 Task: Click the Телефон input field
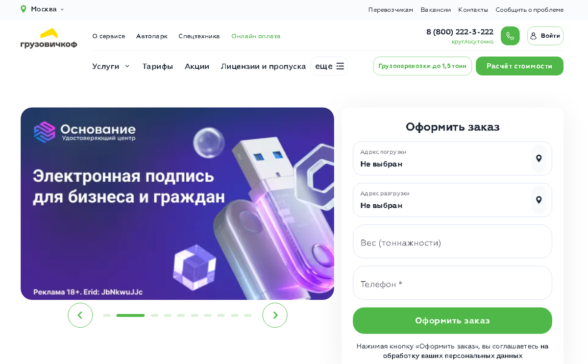452,283
